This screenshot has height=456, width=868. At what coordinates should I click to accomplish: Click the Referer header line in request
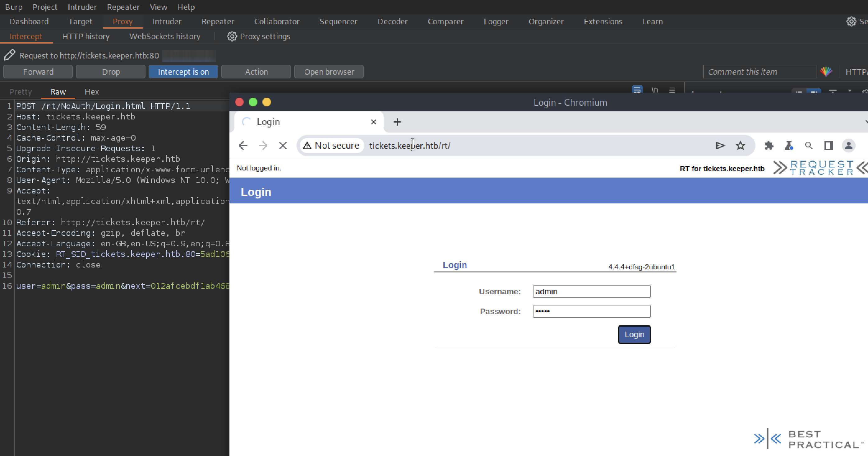(111, 222)
